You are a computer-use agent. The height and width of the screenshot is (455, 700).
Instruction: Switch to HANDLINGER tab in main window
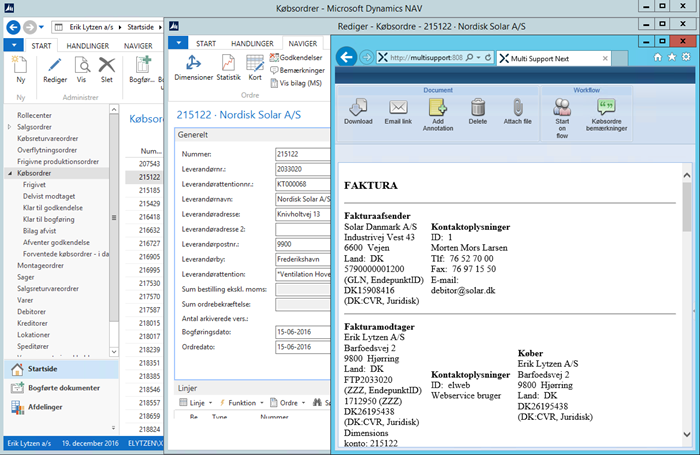(x=88, y=46)
